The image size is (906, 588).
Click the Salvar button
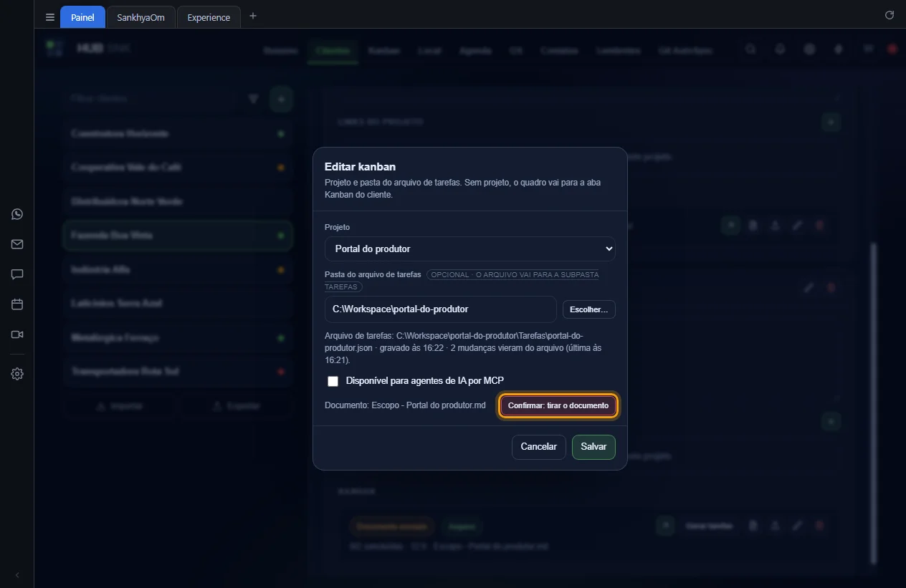coord(593,447)
